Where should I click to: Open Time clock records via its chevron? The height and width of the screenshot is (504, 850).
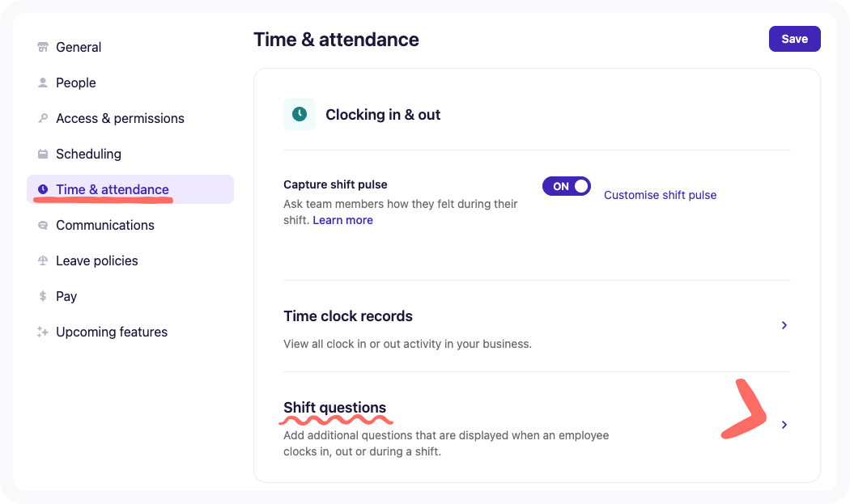tap(784, 325)
